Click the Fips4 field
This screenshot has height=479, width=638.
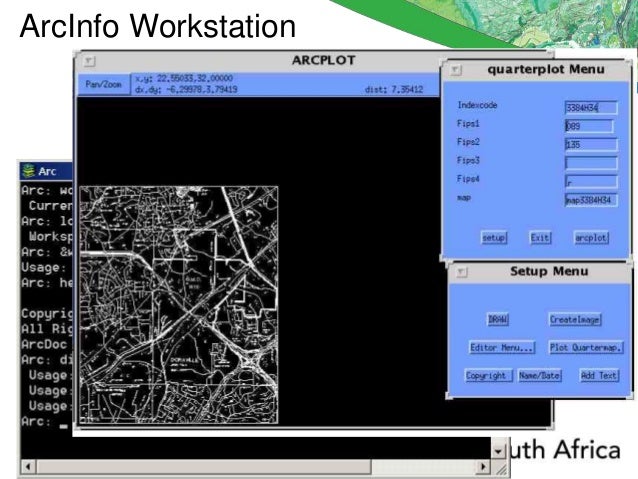pos(591,182)
